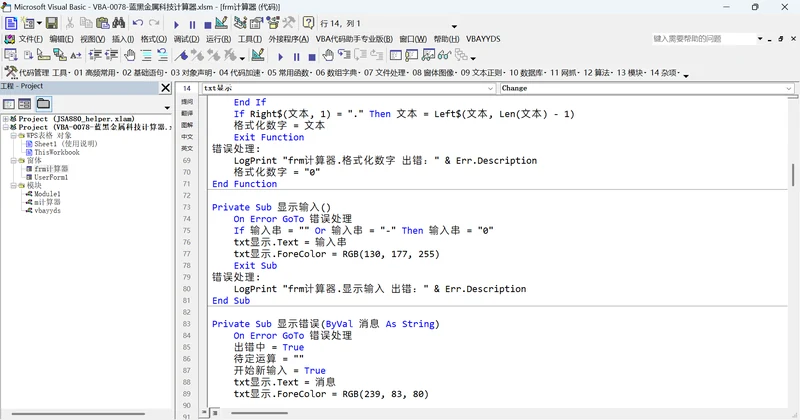Click the Indent icon
Viewport: 800px width, 420px height.
point(95,55)
